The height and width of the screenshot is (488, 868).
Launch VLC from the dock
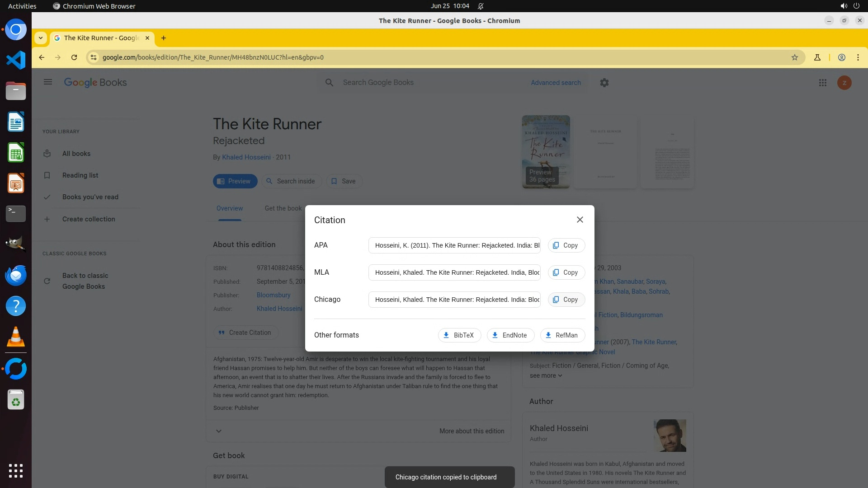pyautogui.click(x=16, y=337)
